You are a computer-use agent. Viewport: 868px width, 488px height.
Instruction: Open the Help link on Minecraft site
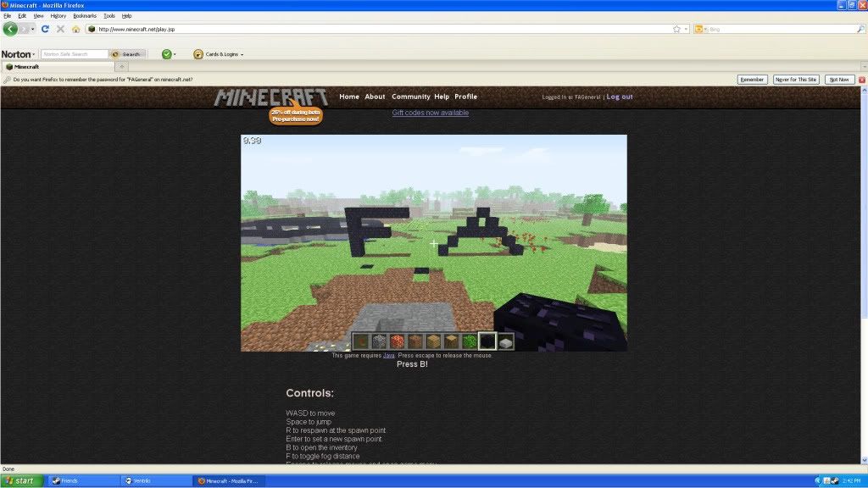(441, 97)
